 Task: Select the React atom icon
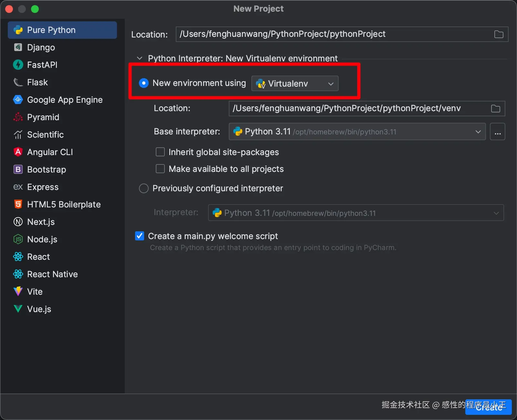[18, 257]
